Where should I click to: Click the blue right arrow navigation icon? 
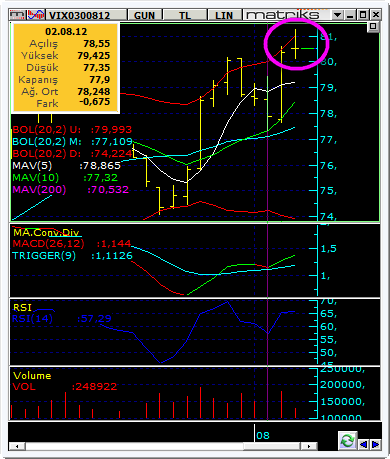pos(375,445)
